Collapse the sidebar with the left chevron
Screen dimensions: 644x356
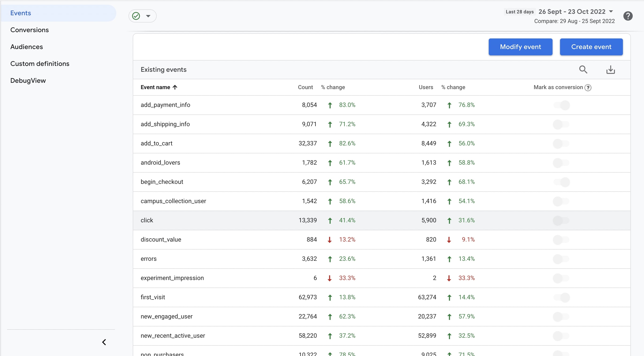[104, 342]
